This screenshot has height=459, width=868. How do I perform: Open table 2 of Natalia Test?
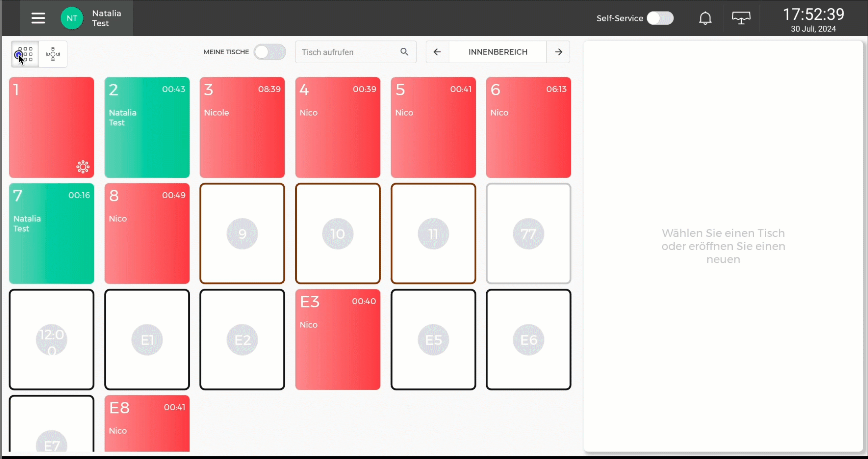[147, 127]
